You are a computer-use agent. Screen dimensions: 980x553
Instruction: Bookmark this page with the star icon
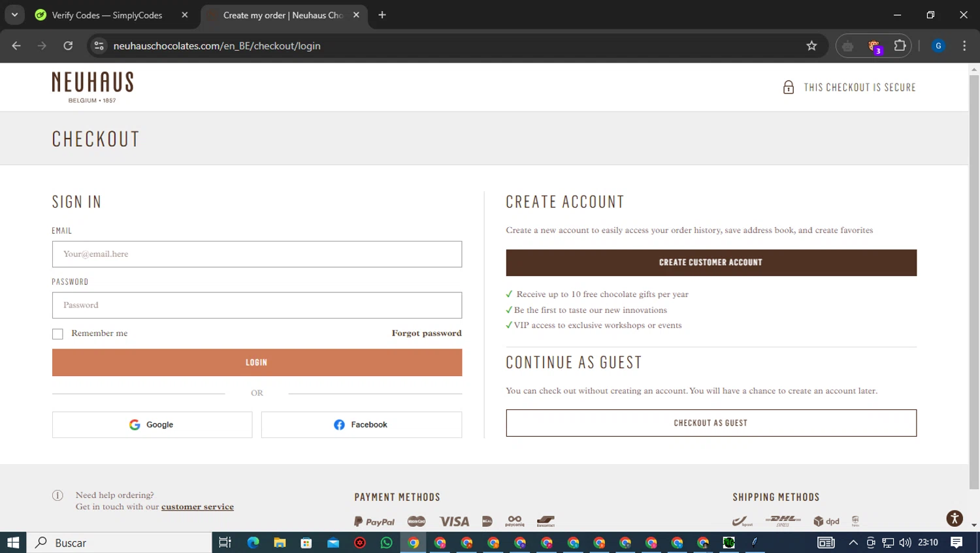click(x=811, y=46)
